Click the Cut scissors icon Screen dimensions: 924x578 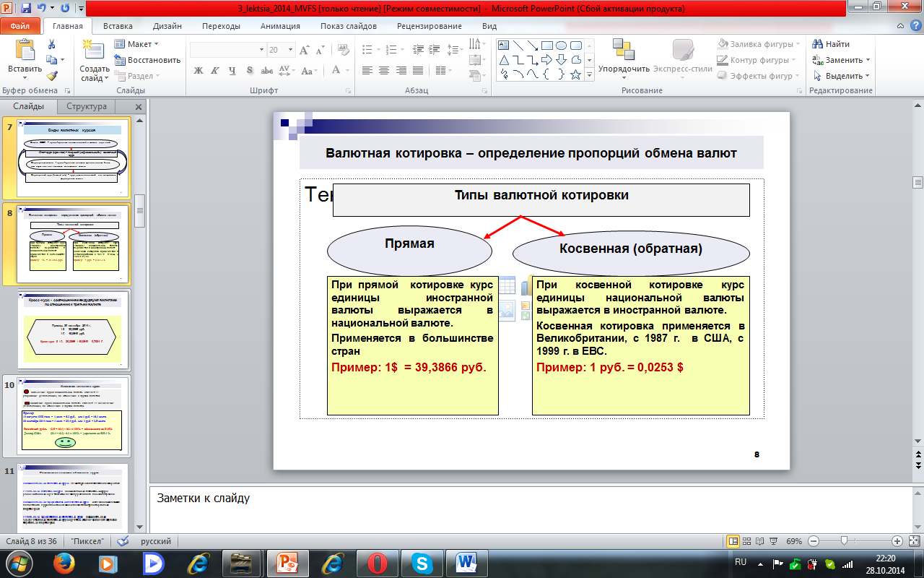pos(52,44)
